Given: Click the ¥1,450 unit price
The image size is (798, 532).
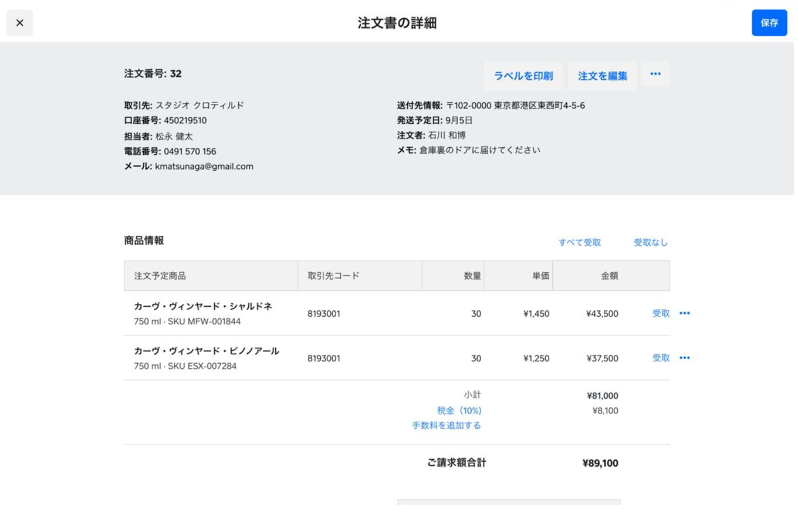Looking at the screenshot, I should coord(536,314).
